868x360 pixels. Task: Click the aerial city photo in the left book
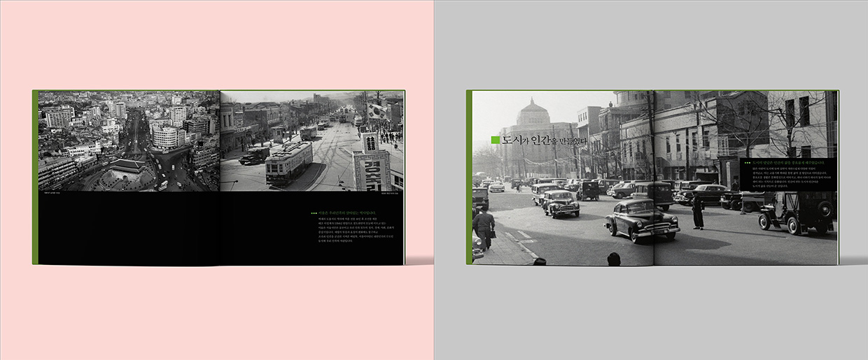tap(129, 141)
